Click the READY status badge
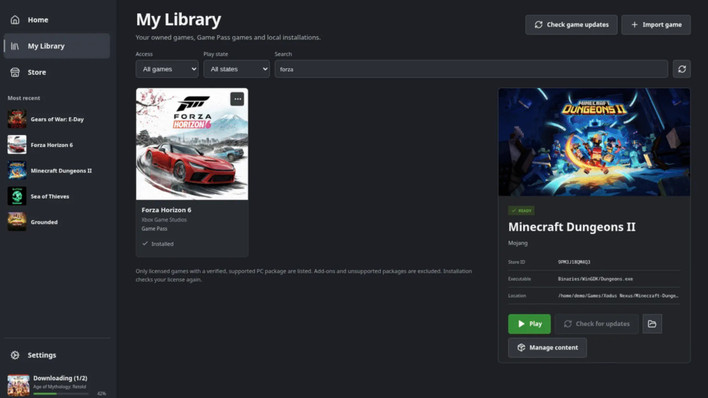The height and width of the screenshot is (398, 708). point(521,211)
